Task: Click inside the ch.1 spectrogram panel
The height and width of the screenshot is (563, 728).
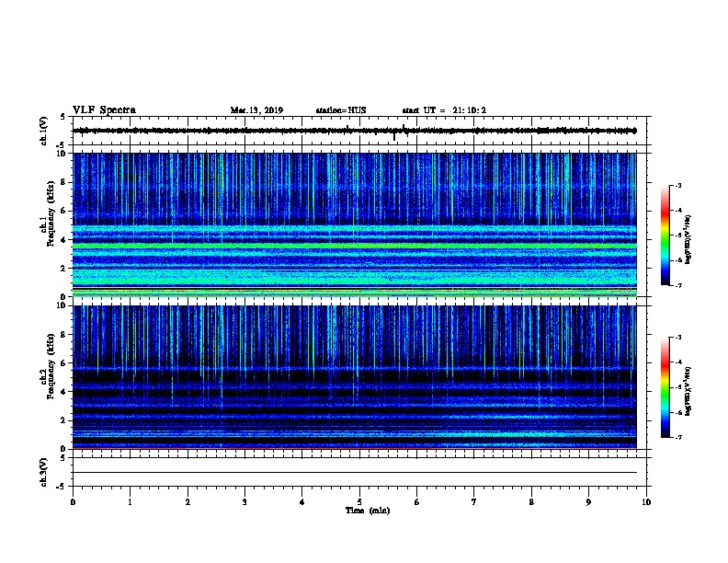Action: tap(355, 224)
